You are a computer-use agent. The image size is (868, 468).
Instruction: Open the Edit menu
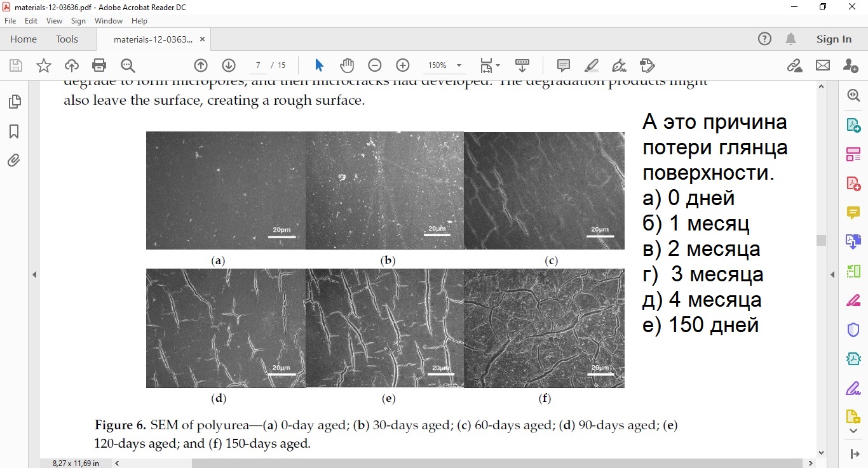[31, 21]
